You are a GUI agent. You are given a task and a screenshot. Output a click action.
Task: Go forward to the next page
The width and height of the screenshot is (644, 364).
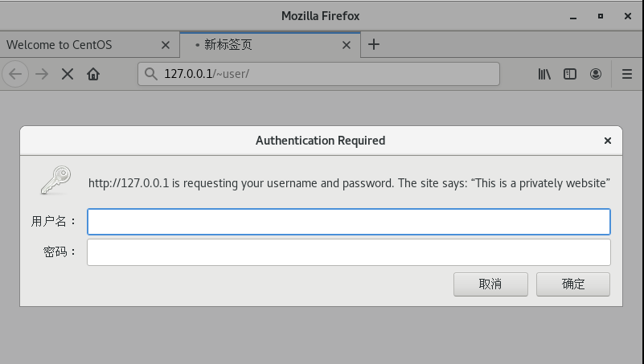[42, 74]
